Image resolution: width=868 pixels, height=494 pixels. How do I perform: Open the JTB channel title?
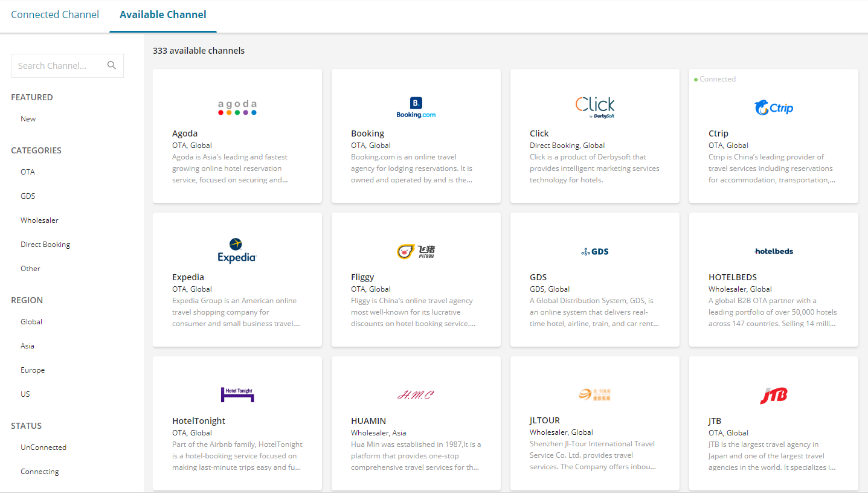click(x=715, y=421)
